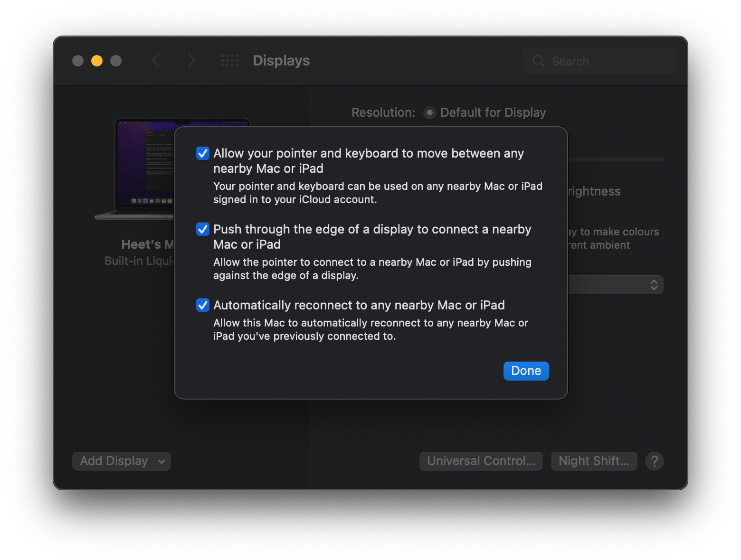Click the Done button

click(x=525, y=371)
